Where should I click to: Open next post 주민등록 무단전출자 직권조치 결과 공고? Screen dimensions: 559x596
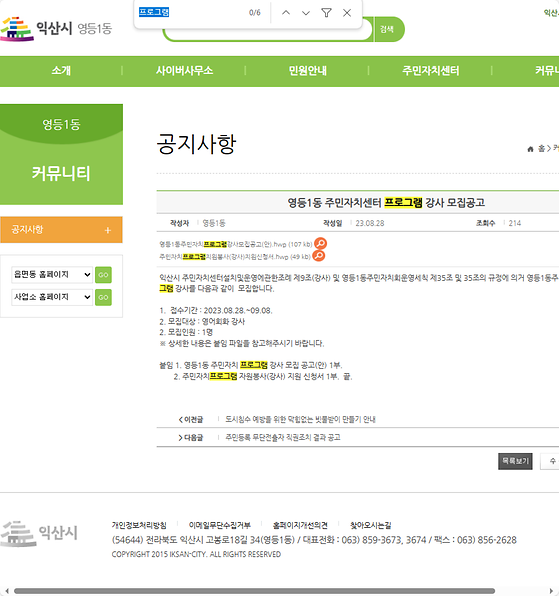coord(283,437)
